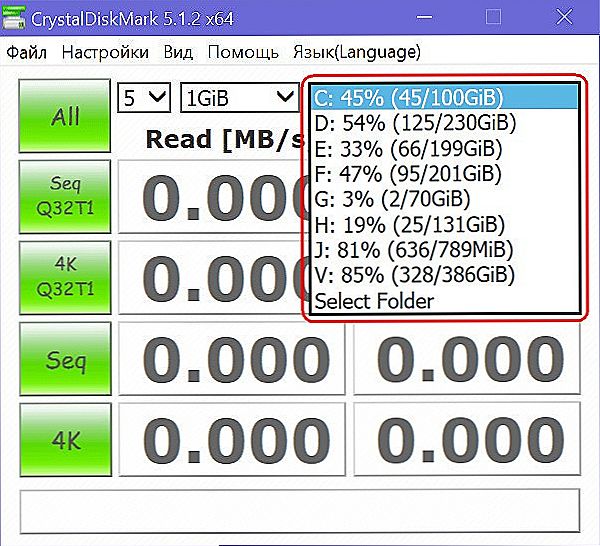
Task: Select drive D: 54% (125/230GiB)
Action: coord(444,123)
